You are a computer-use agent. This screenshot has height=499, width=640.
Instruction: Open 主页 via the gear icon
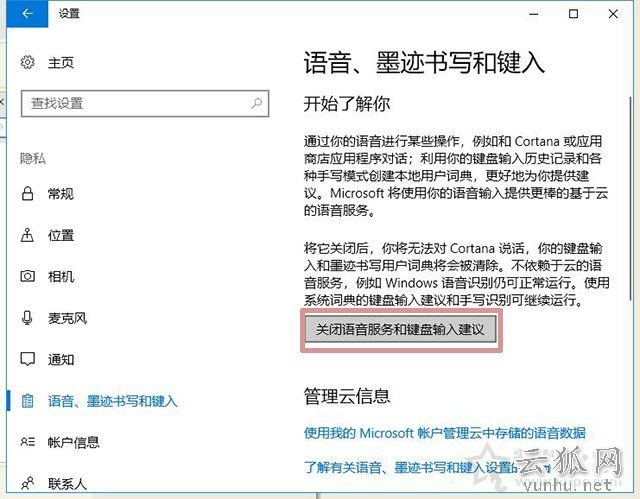pyautogui.click(x=27, y=62)
